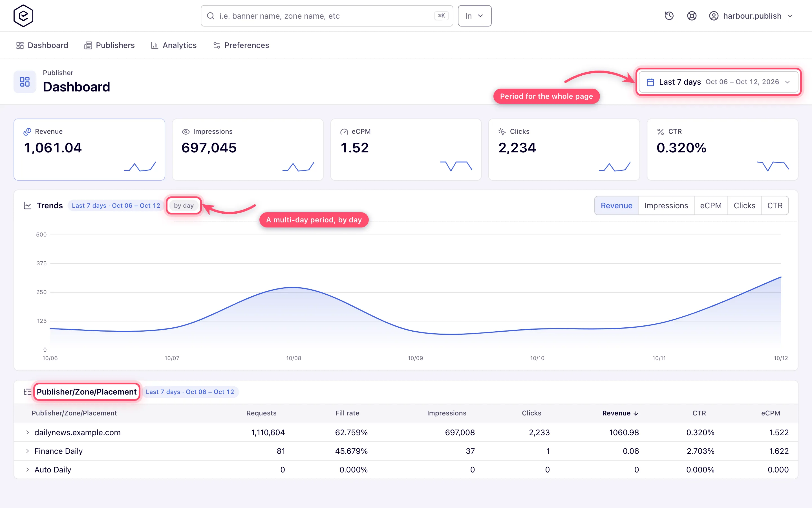The height and width of the screenshot is (508, 812).
Task: Open the support lifebuoy icon
Action: coord(692,16)
